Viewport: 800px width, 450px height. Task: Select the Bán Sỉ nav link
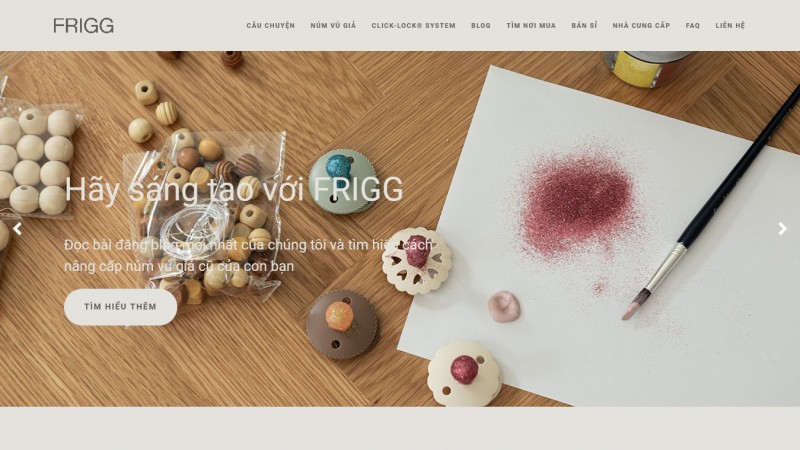coord(584,26)
